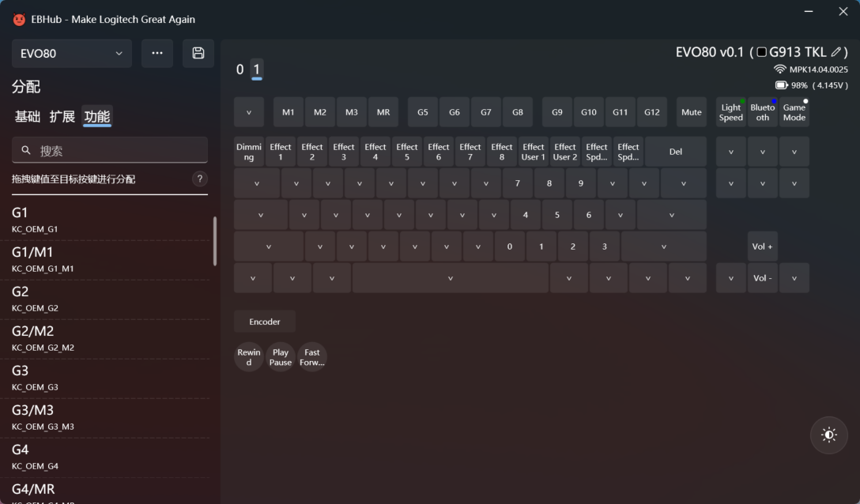Click the pencil icon to rename G913 TKL
Viewport: 860px width, 504px height.
(x=835, y=51)
